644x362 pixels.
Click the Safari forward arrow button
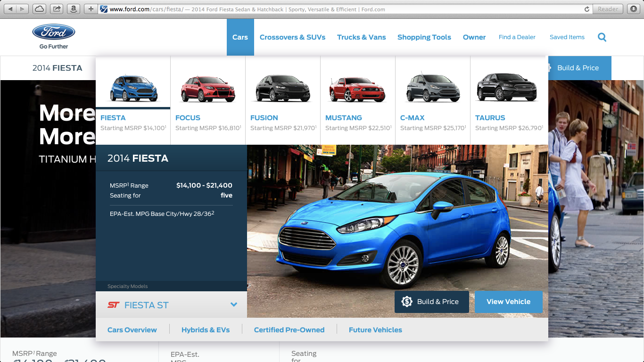pyautogui.click(x=23, y=9)
